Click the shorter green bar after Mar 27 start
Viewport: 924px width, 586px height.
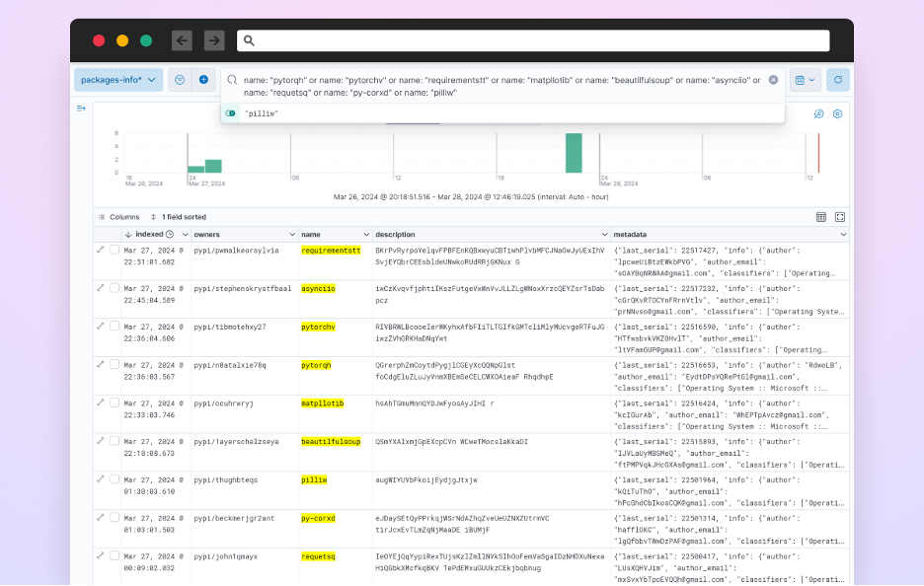coord(196,170)
